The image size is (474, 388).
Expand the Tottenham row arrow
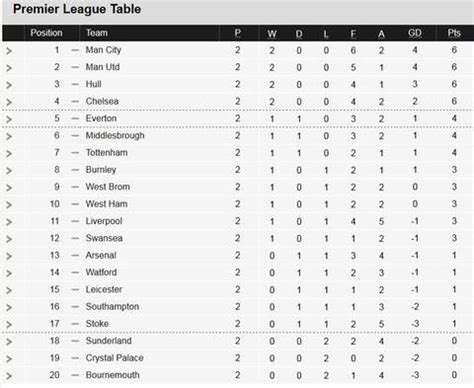click(x=9, y=154)
